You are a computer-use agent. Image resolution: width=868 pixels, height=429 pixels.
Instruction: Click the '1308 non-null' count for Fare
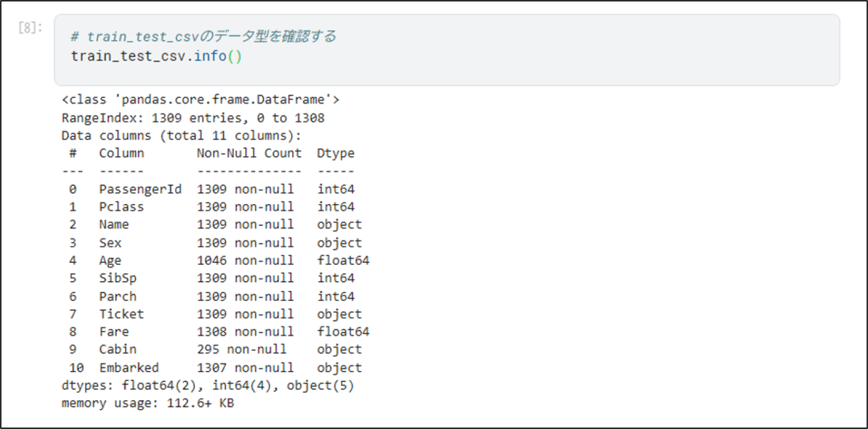tap(245, 332)
